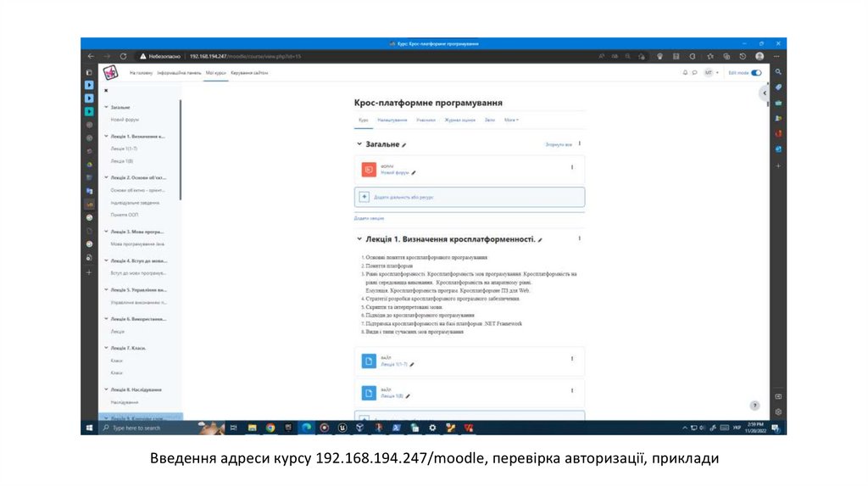Screen dimensions: 868x487
Task: Open the Лекція 1(8) file link in the main content
Action: 392,396
